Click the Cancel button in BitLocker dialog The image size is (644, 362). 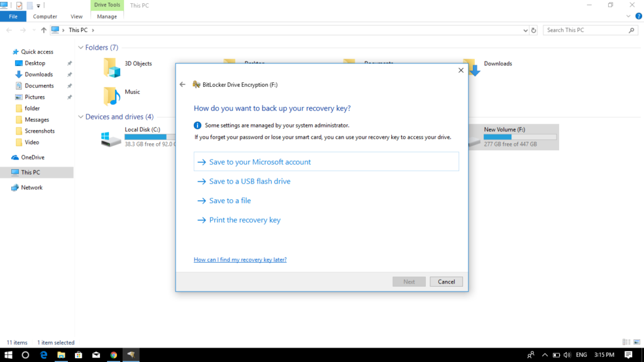coord(446,282)
